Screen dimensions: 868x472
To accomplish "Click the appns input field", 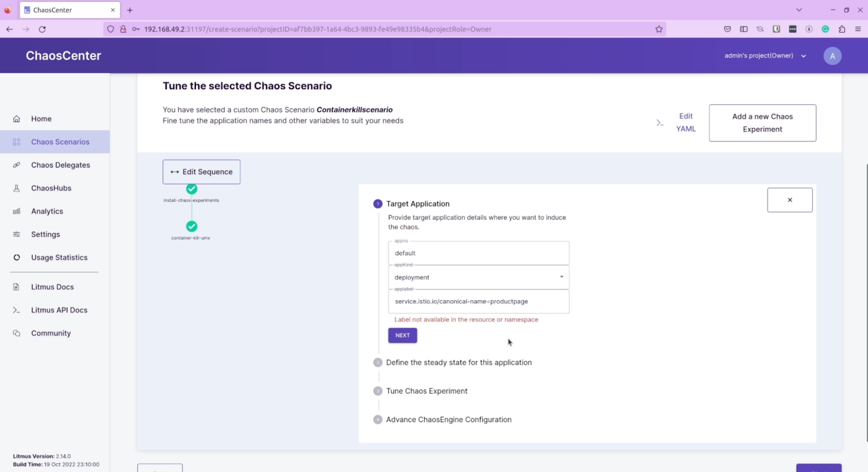I will 478,253.
